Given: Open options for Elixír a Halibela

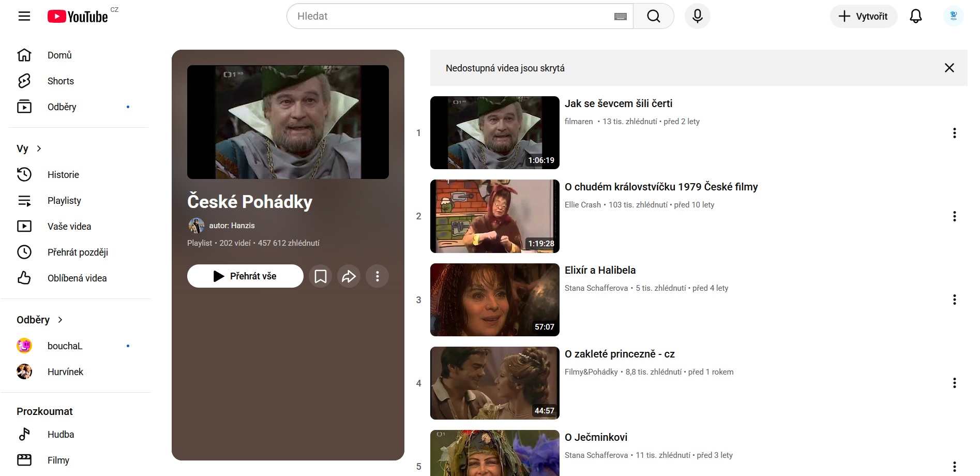Looking at the screenshot, I should click(954, 300).
